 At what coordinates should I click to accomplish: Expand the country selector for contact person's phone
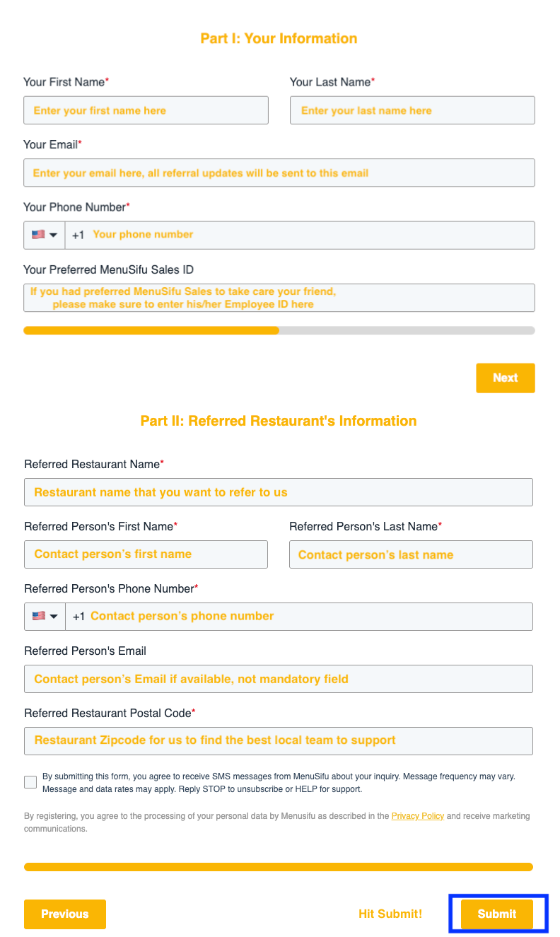pyautogui.click(x=52, y=616)
